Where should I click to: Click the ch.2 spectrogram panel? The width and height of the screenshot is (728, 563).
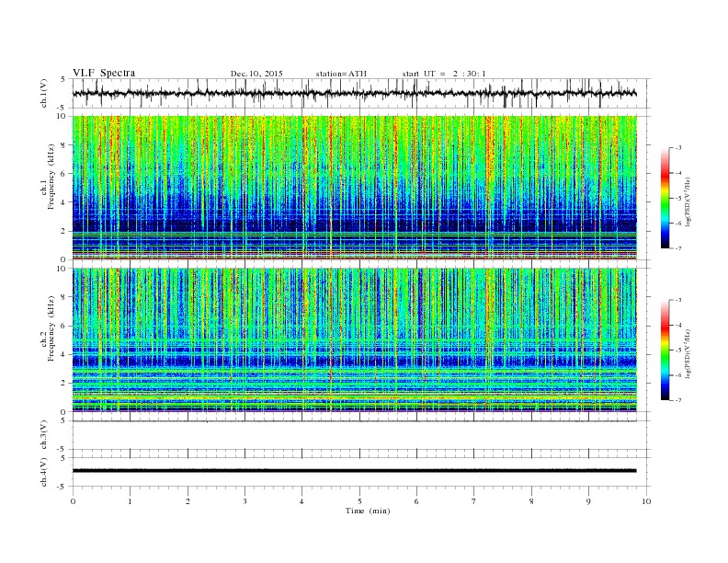355,340
